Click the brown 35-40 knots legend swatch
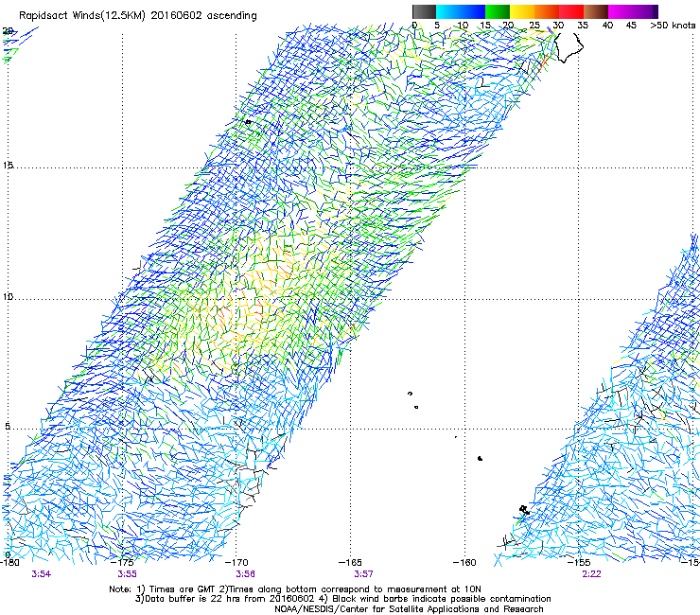This screenshot has width=700, height=615. 596,11
